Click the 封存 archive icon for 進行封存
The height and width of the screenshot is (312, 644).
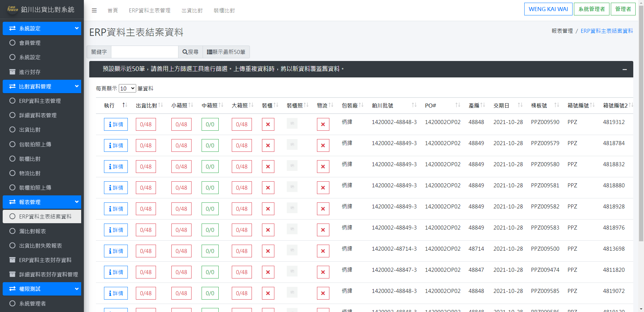(x=12, y=72)
